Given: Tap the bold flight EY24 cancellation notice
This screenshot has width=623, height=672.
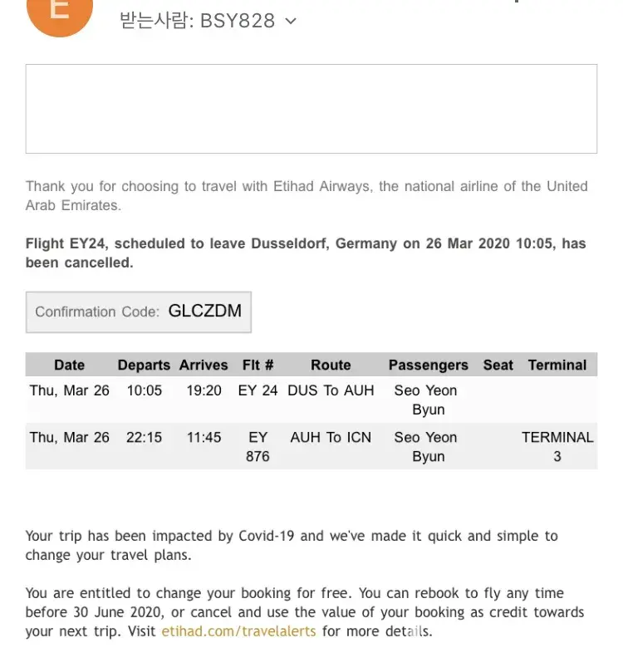Looking at the screenshot, I should click(x=306, y=253).
